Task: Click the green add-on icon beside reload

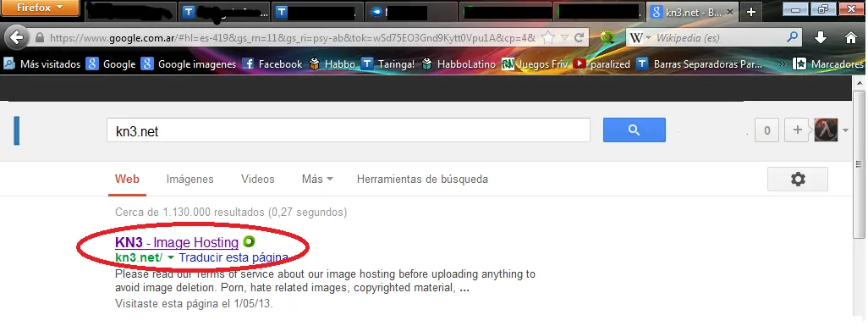Action: [x=607, y=38]
